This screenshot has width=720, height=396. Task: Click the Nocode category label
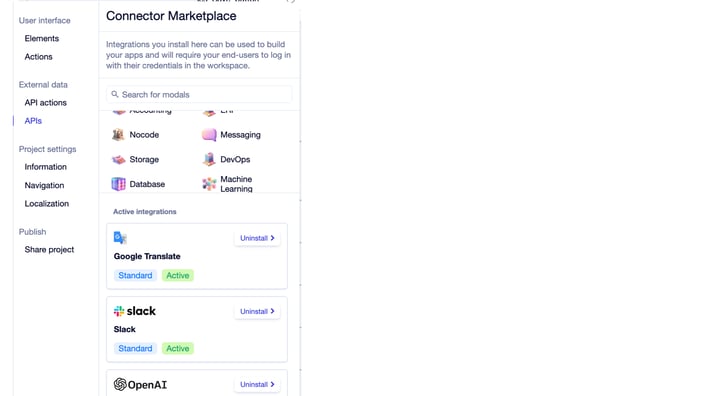pos(144,135)
